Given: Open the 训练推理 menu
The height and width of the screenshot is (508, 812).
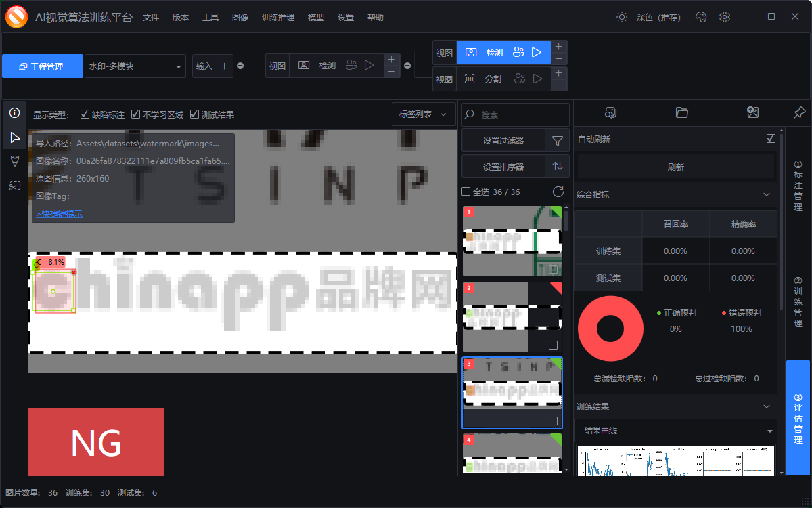Looking at the screenshot, I should (x=278, y=18).
